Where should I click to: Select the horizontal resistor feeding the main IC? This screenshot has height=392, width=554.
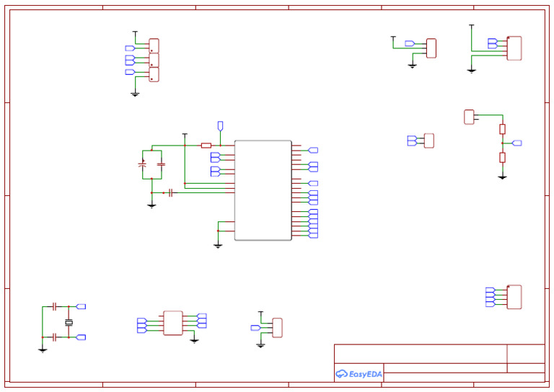pyautogui.click(x=206, y=146)
